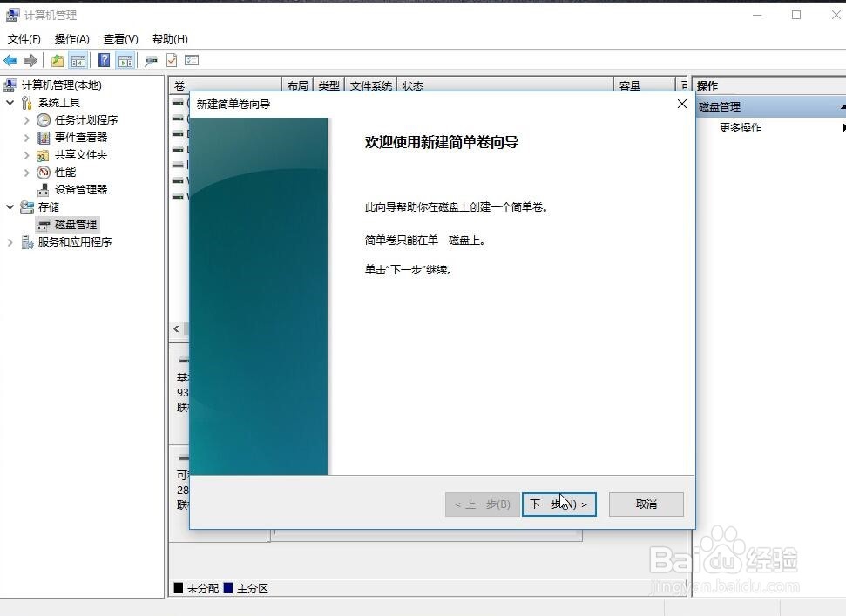Click the blue 主分区 legend swatch
This screenshot has width=846, height=616.
pyautogui.click(x=228, y=588)
